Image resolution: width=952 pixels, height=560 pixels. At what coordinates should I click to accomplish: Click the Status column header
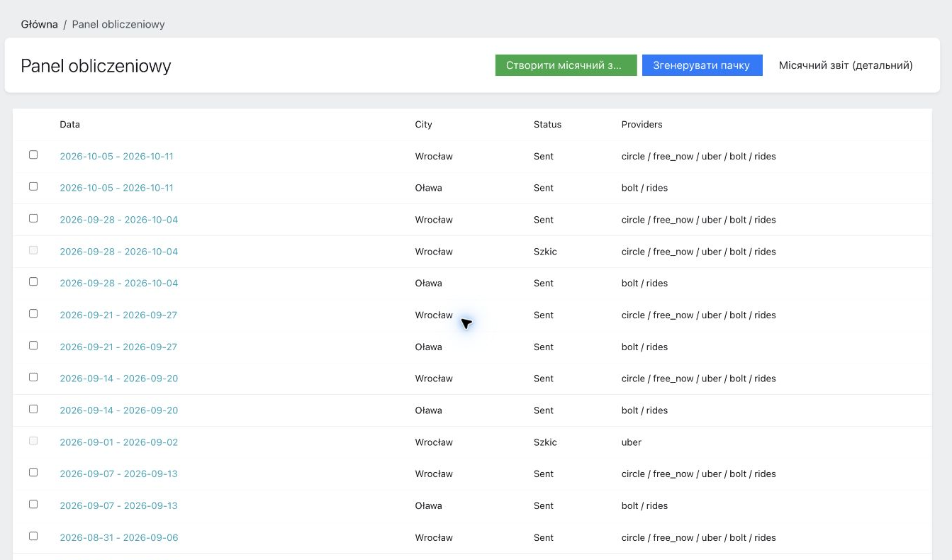(547, 124)
